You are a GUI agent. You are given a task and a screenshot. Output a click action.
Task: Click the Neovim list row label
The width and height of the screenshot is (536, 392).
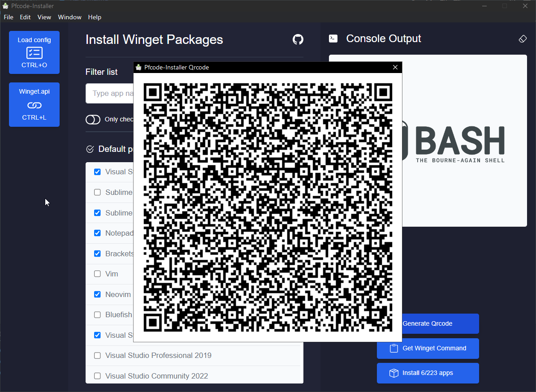pos(118,295)
